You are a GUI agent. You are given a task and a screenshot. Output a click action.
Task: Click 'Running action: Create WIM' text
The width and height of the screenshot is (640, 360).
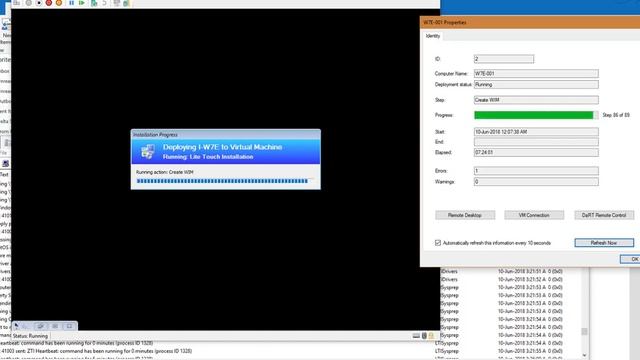pos(164,172)
